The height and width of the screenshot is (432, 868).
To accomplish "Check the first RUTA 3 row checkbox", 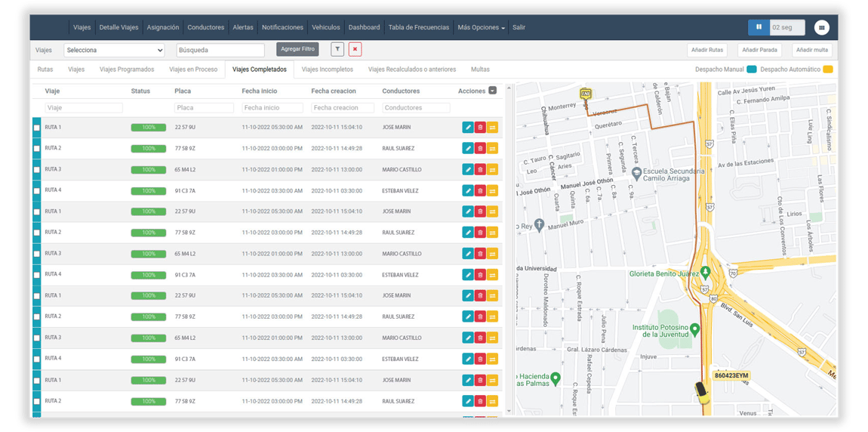I will tap(36, 170).
